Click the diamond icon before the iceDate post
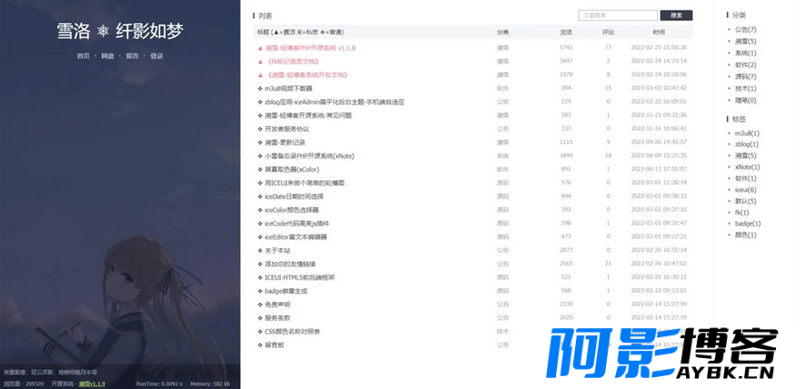Image resolution: width=800 pixels, height=389 pixels. pyautogui.click(x=260, y=197)
